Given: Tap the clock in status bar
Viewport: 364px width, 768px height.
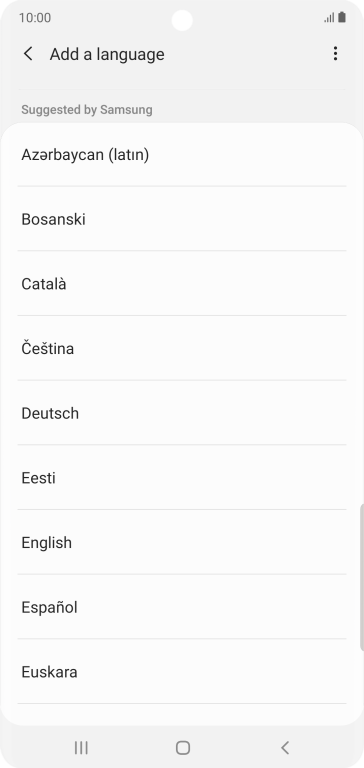Looking at the screenshot, I should coord(35,18).
